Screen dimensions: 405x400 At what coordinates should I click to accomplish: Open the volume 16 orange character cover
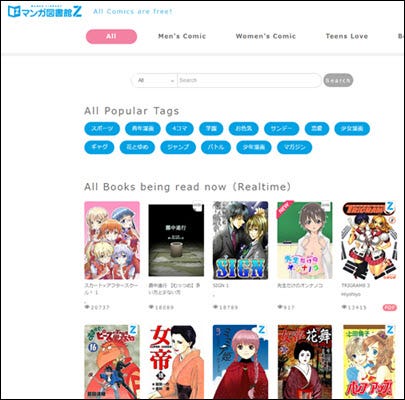[x=111, y=362]
